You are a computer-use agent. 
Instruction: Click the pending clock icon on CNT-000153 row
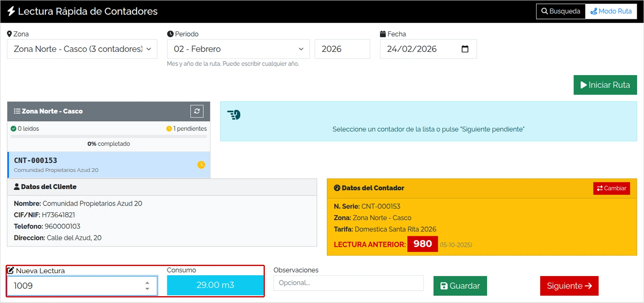pyautogui.click(x=201, y=165)
